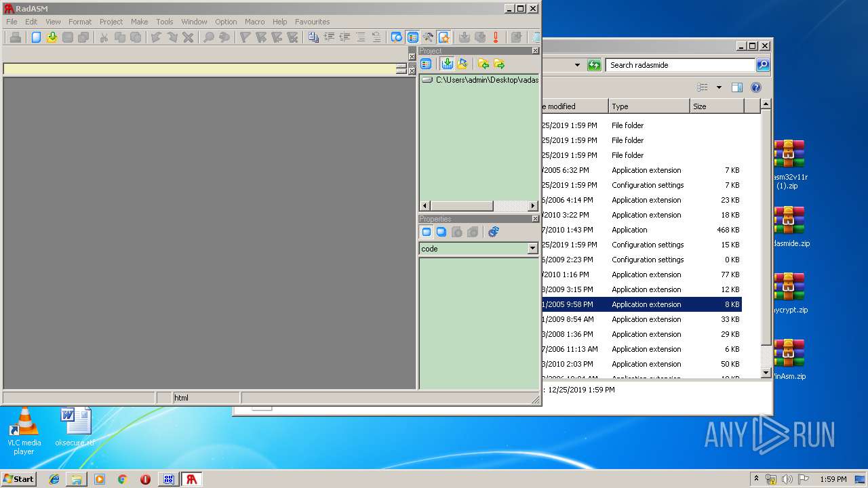Click the Cut scissors icon

pos(104,37)
